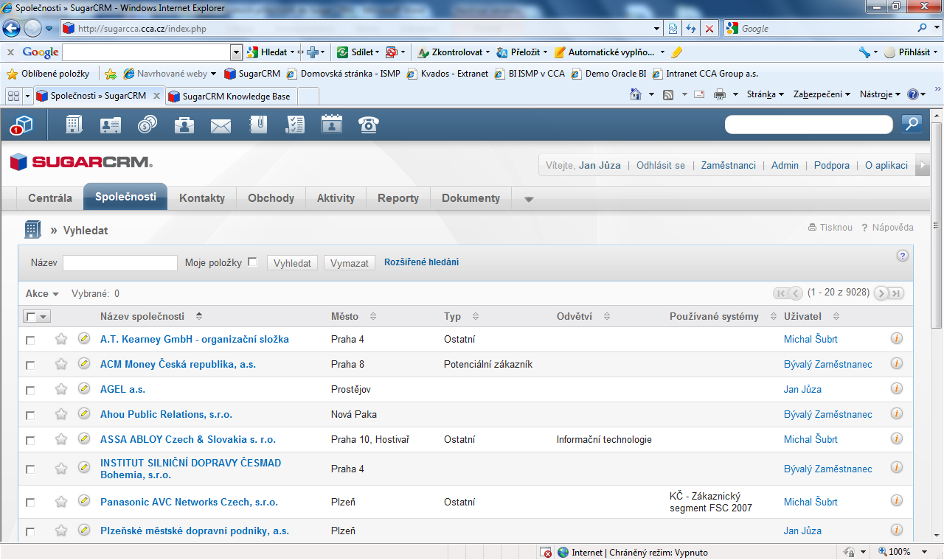Open the briefcase Cases icon in toolbar

coord(184,125)
